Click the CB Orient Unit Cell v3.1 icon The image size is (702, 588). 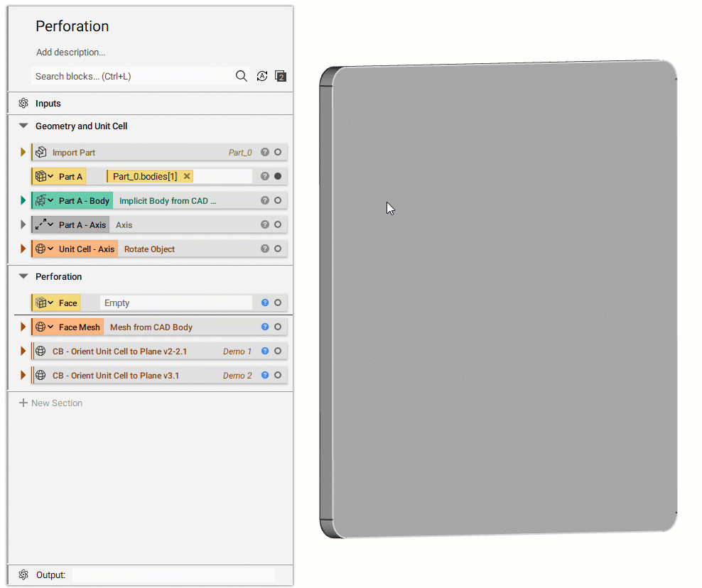point(40,376)
